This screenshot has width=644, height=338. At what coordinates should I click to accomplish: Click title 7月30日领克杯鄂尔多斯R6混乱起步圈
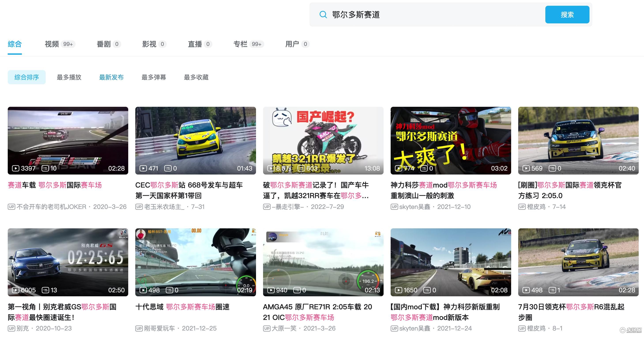coord(571,312)
